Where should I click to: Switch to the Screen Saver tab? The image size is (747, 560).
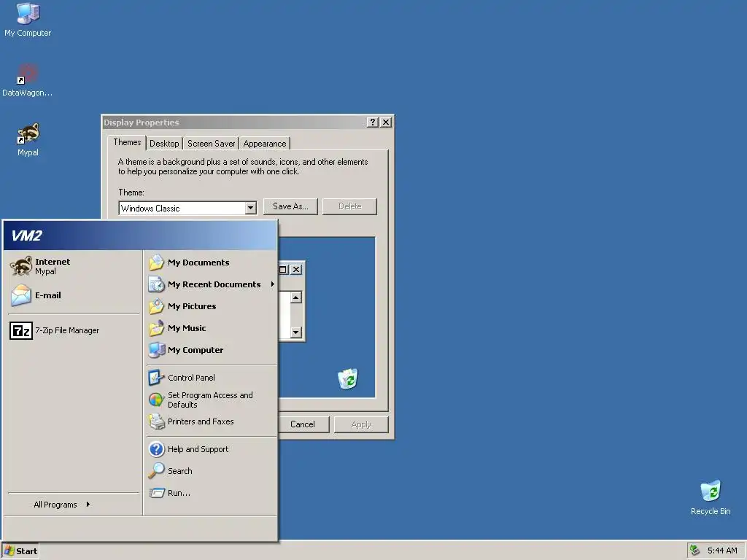tap(211, 144)
